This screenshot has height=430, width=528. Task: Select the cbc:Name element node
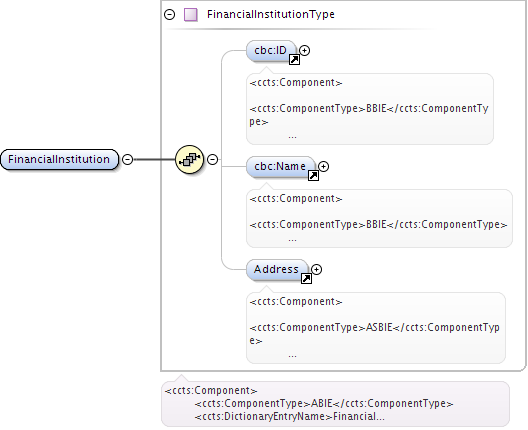pyautogui.click(x=281, y=167)
